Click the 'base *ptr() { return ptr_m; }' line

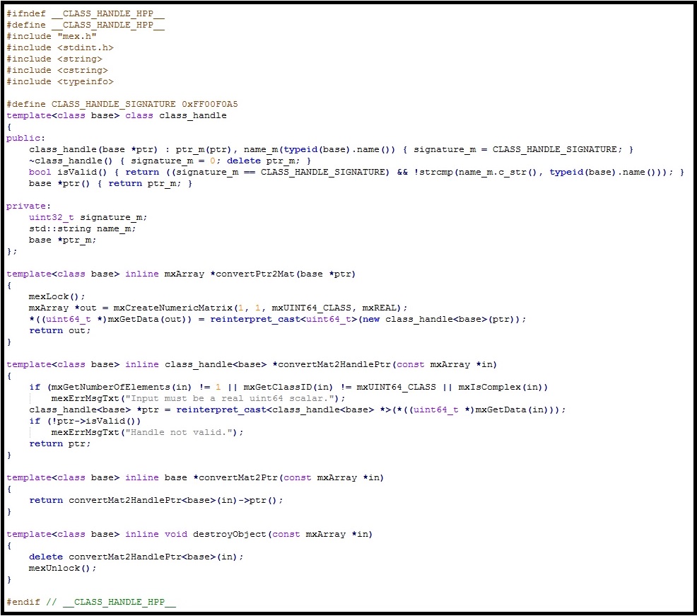tap(111, 184)
